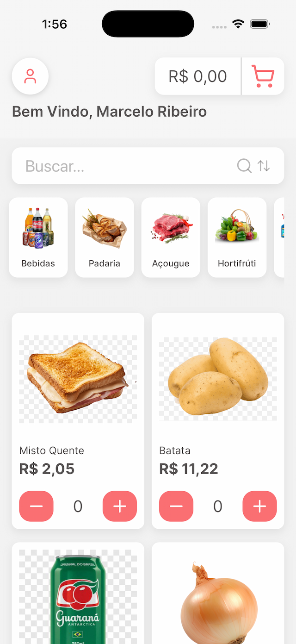Decrease the Batata quantity
The height and width of the screenshot is (644, 296).
[176, 506]
